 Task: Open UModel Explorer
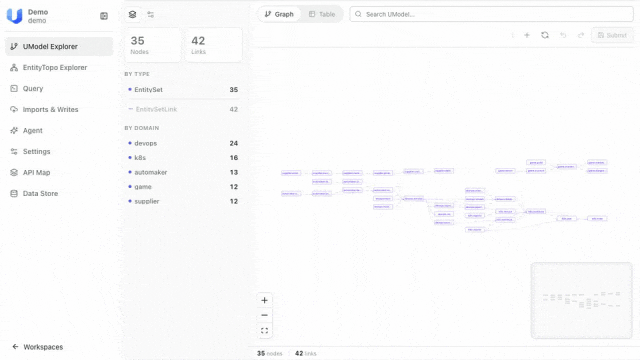tap(59, 47)
